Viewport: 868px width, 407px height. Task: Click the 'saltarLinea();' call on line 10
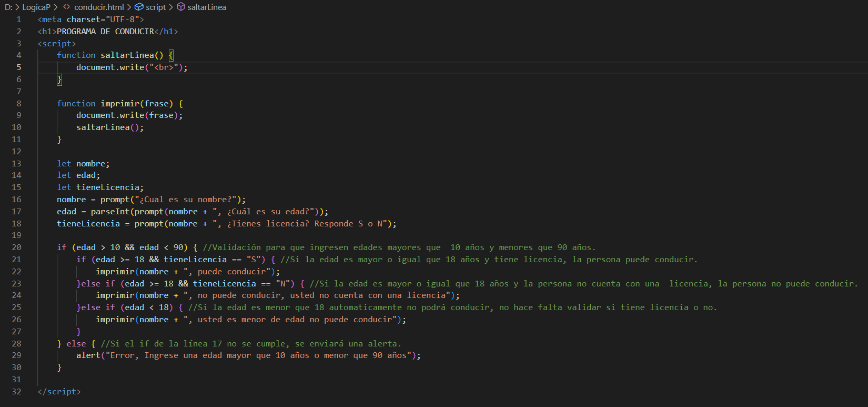click(110, 127)
